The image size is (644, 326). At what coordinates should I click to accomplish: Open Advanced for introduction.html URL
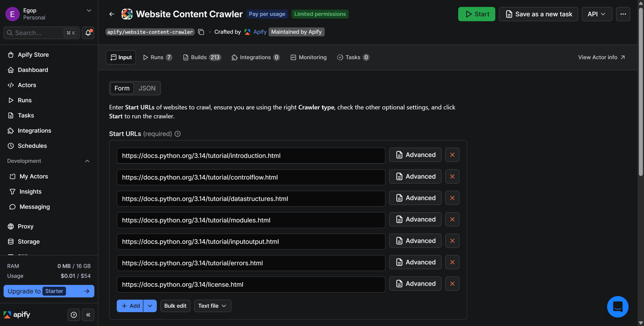[x=415, y=155]
